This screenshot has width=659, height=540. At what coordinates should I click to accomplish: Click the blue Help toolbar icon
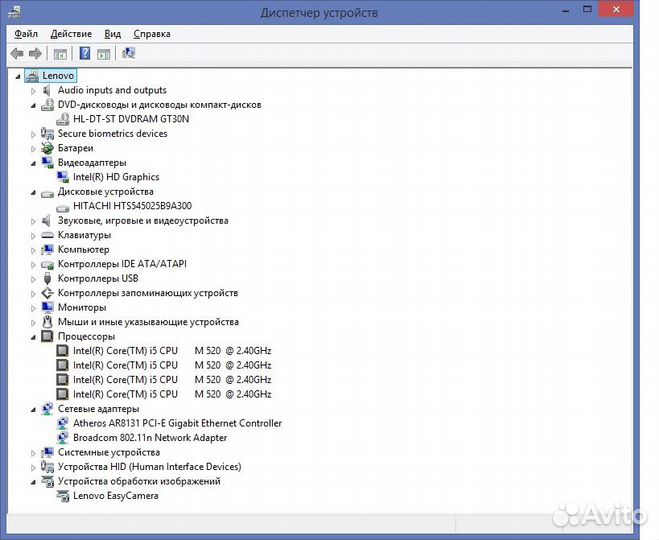coord(85,53)
